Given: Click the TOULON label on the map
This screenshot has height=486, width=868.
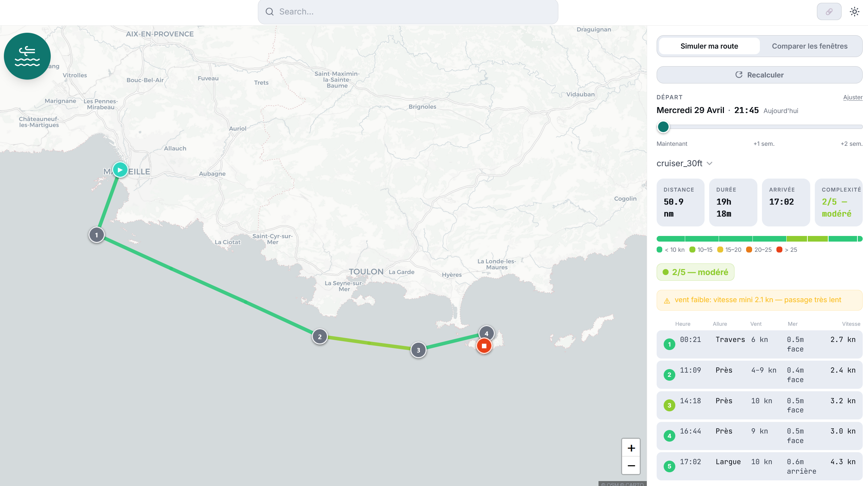Looking at the screenshot, I should (x=366, y=272).
